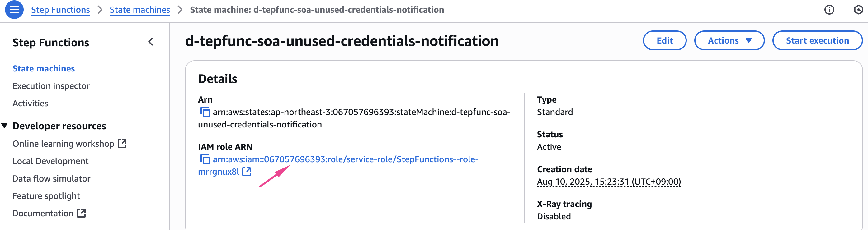
Task: Copy the state machine Arn
Action: tap(205, 112)
